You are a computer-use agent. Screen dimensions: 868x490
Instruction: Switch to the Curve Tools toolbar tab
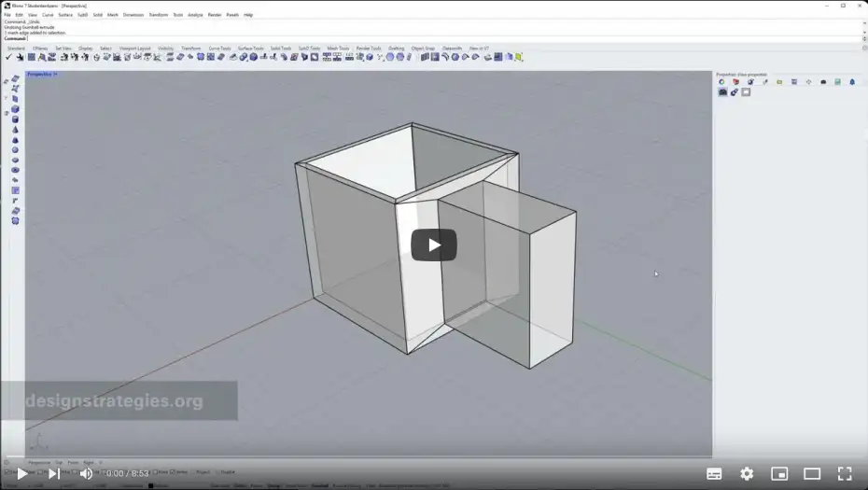click(x=219, y=49)
